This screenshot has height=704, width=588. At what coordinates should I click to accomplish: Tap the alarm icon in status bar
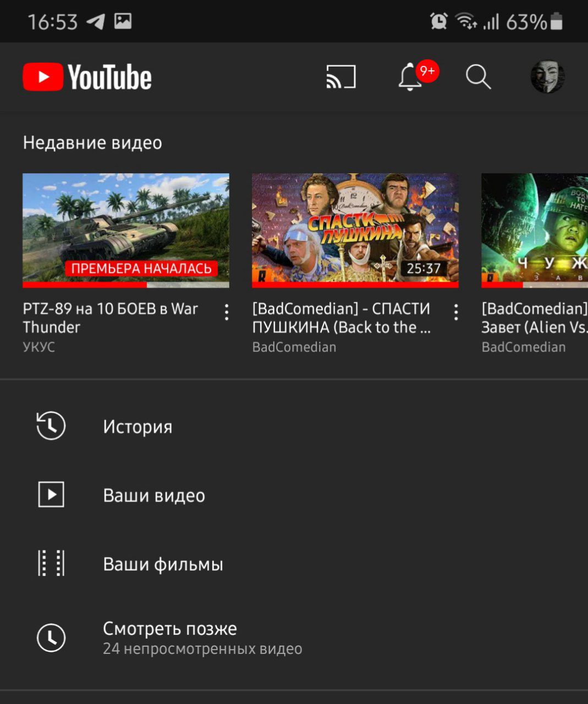pos(439,21)
